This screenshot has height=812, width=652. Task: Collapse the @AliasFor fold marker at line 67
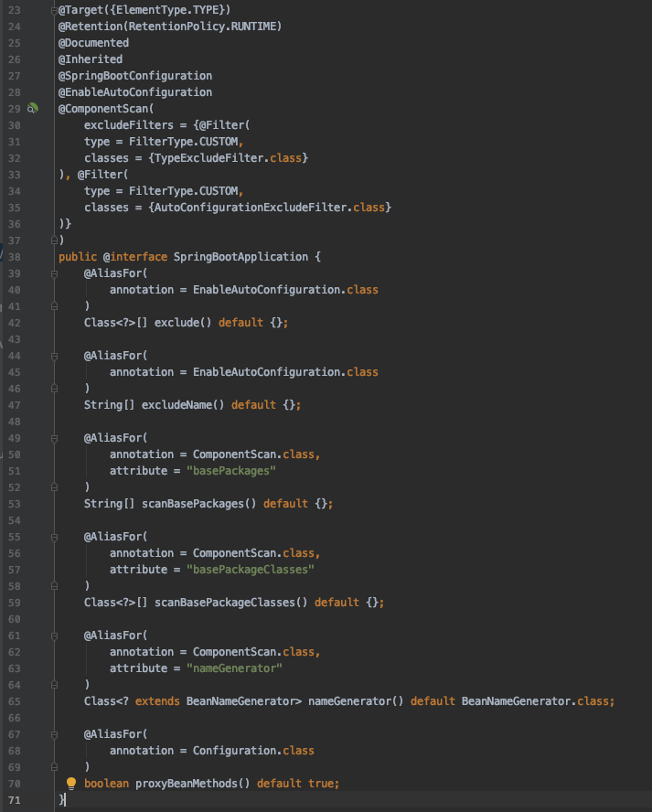[x=54, y=734]
